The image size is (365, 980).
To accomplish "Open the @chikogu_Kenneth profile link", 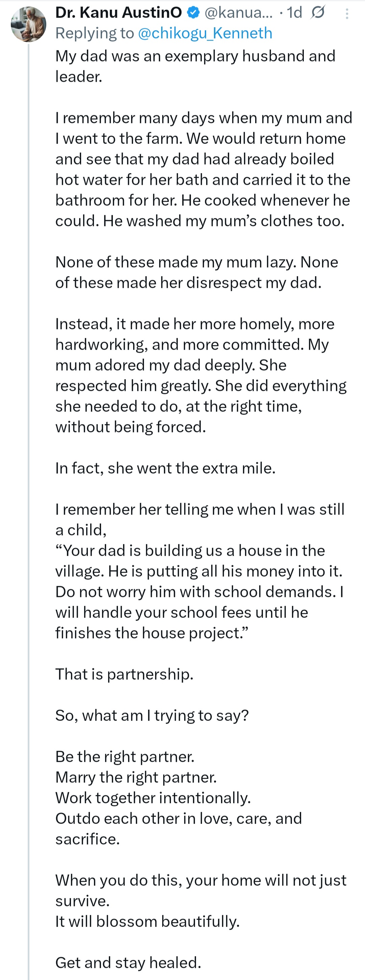I will point(205,33).
